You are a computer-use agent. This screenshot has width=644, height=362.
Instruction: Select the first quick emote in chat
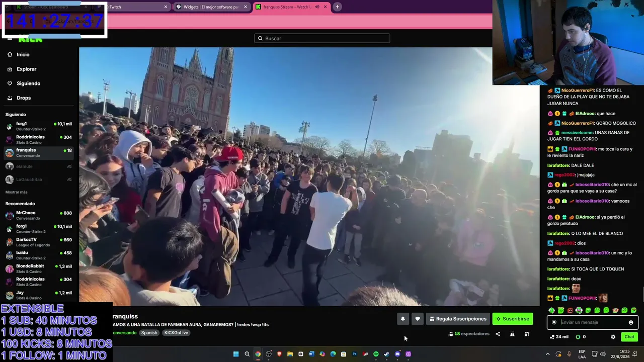551,310
